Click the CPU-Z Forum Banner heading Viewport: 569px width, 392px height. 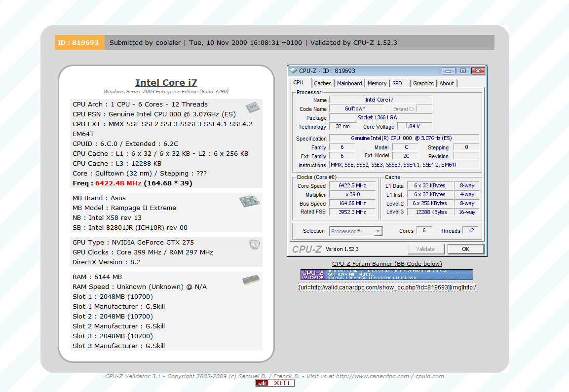(387, 264)
